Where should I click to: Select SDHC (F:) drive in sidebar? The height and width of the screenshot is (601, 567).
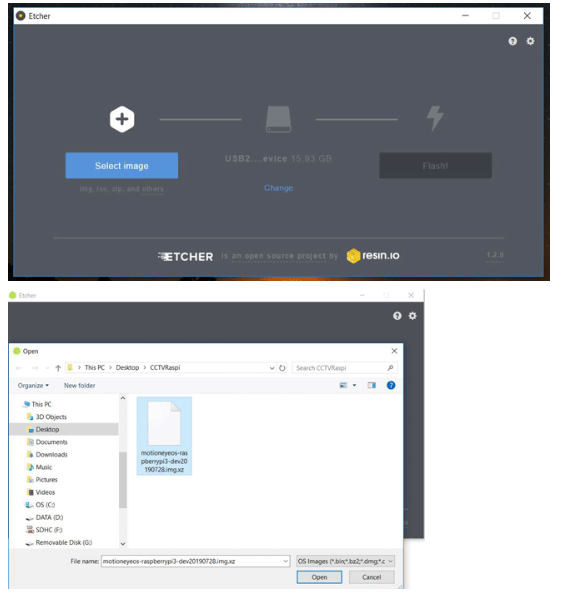point(49,530)
